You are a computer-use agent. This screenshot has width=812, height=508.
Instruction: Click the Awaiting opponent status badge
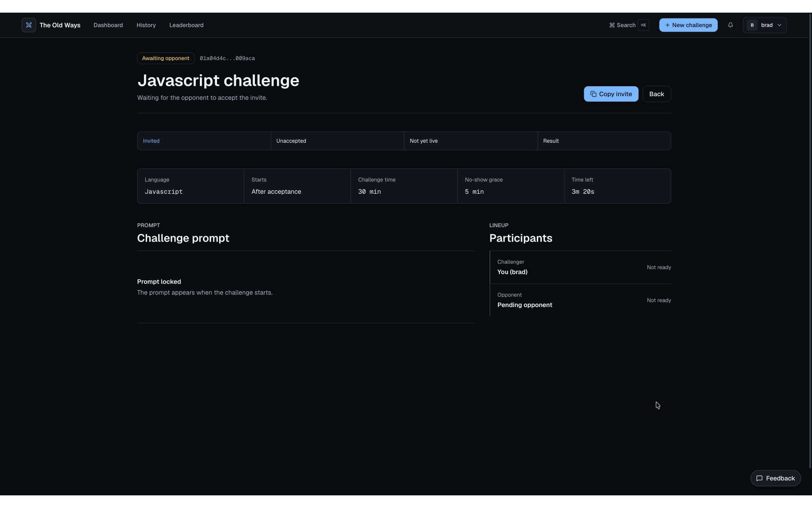coord(166,58)
